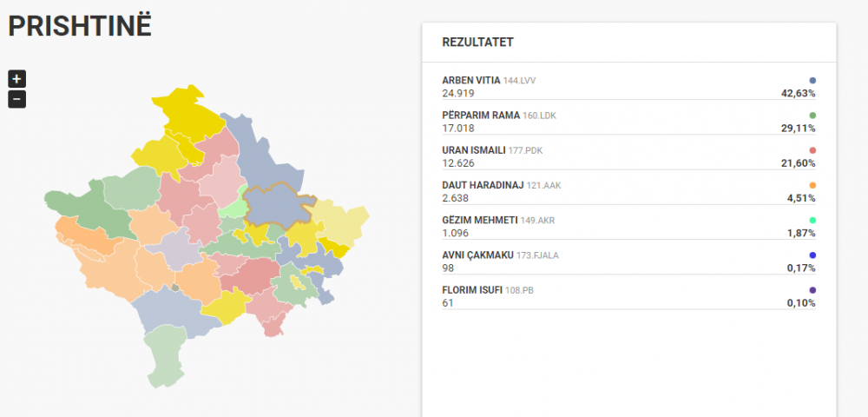Click the purple dot beside Florim Isufi
This screenshot has width=868, height=417.
[812, 289]
